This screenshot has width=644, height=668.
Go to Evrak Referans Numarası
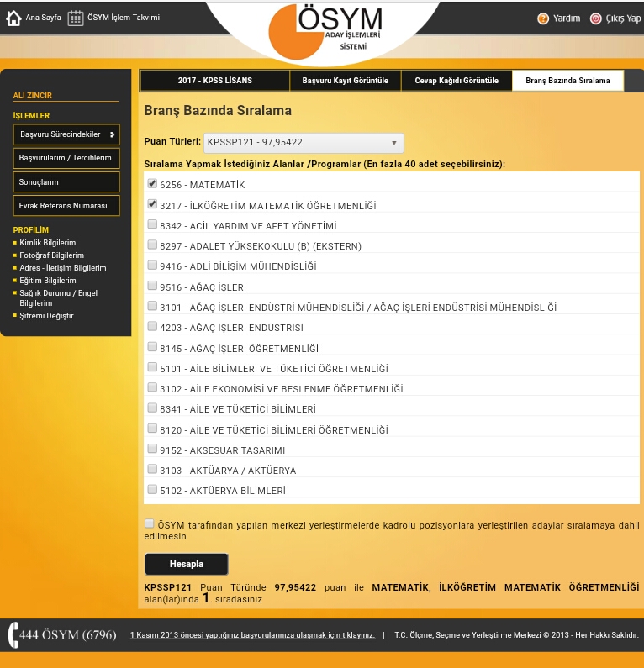66,206
